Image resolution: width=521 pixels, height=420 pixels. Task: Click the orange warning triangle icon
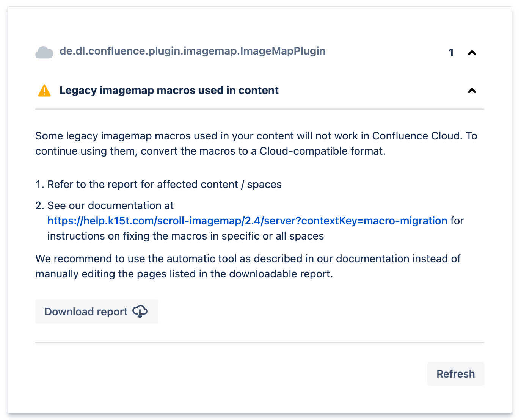(44, 91)
